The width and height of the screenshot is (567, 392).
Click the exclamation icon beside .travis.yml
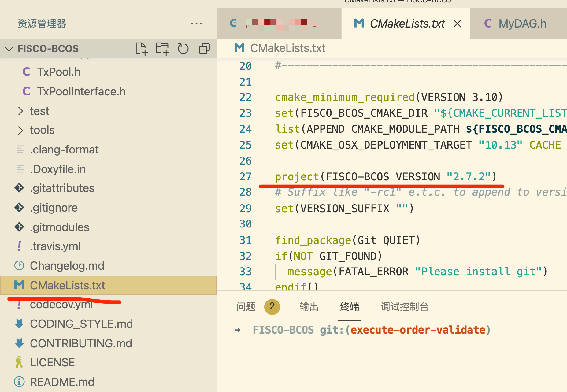(19, 246)
